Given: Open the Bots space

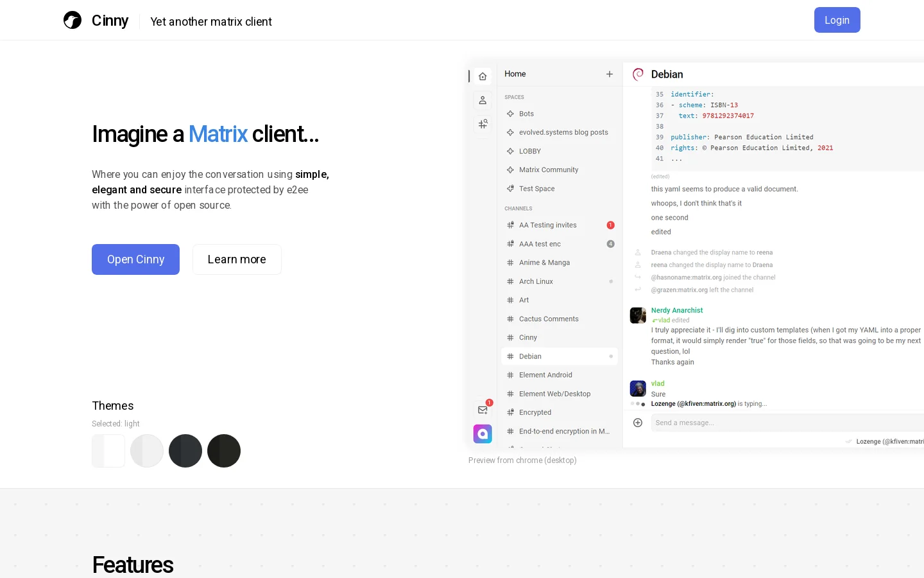Looking at the screenshot, I should [x=559, y=114].
